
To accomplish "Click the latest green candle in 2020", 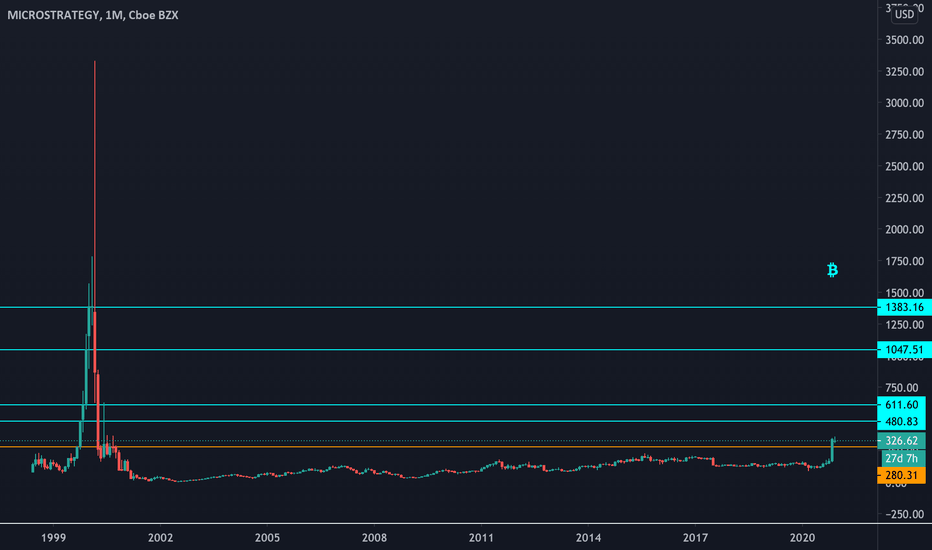I will [833, 450].
